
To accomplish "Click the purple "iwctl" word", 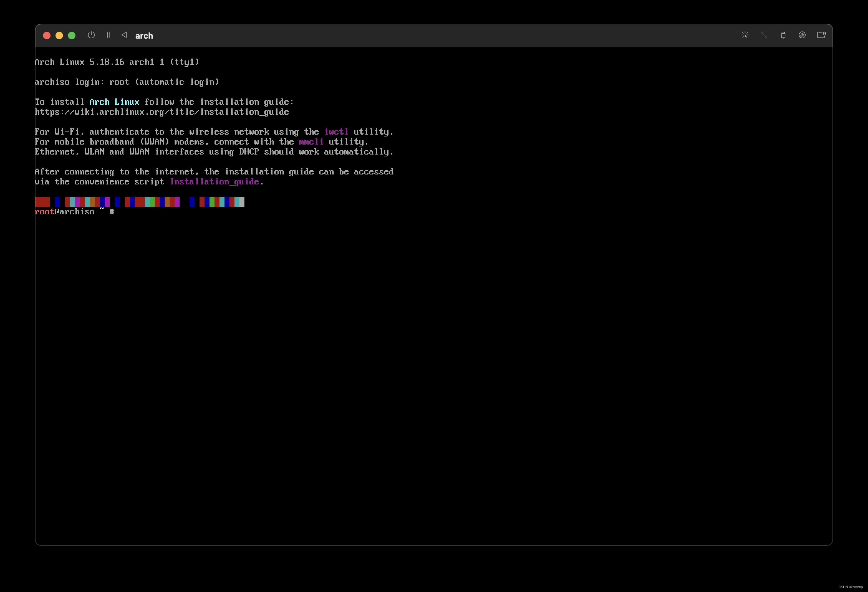I will (336, 132).
